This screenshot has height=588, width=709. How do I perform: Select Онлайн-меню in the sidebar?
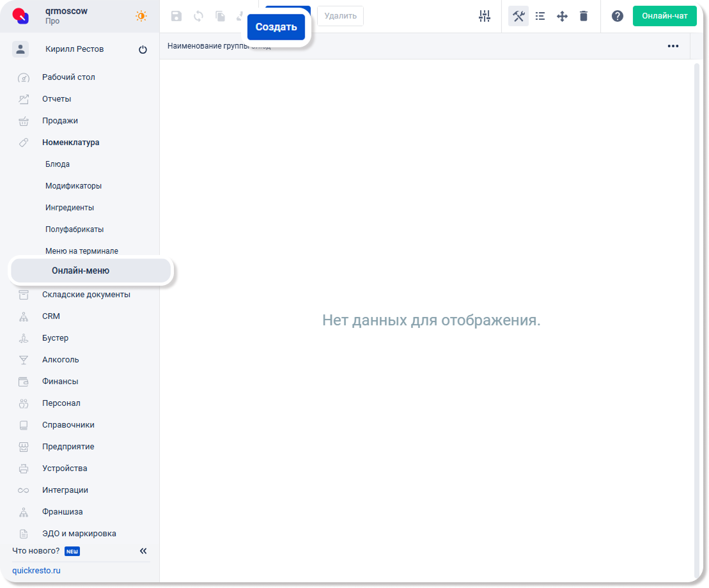click(x=81, y=271)
